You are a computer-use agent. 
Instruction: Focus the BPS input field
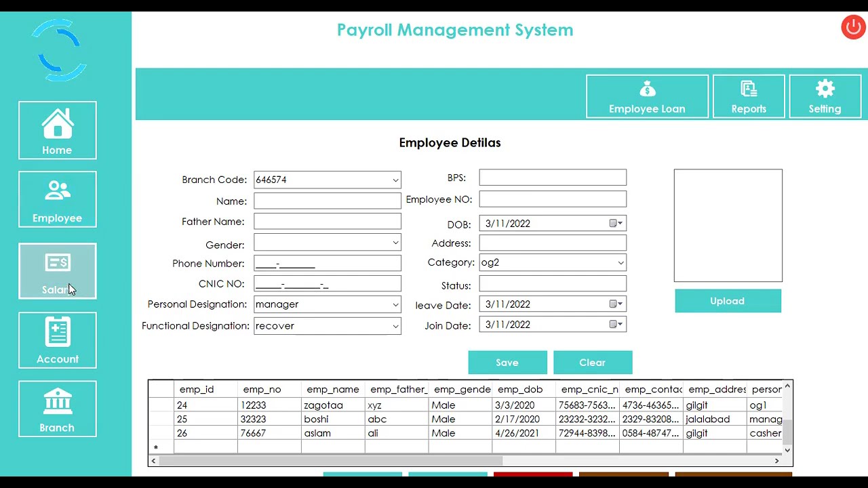(553, 178)
